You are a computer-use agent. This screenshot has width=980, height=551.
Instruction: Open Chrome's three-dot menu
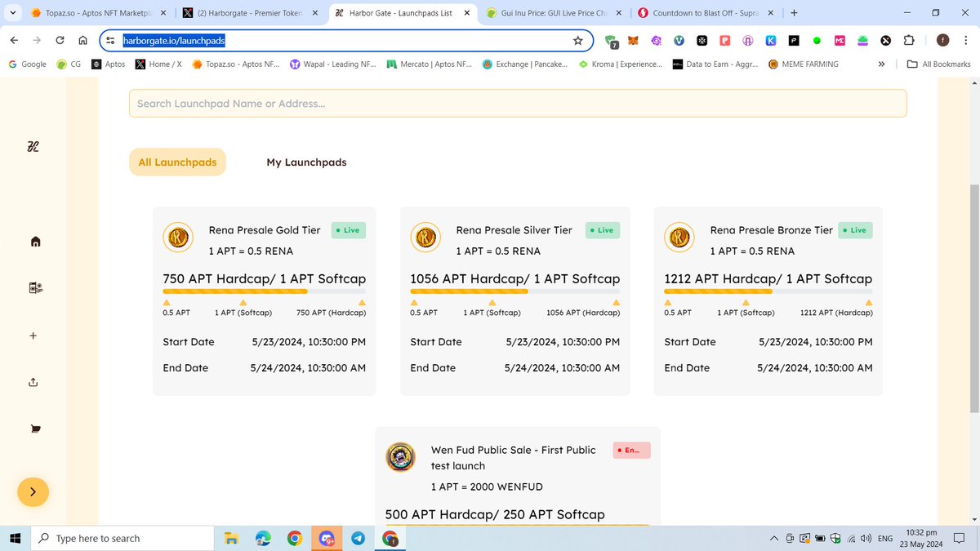click(966, 39)
